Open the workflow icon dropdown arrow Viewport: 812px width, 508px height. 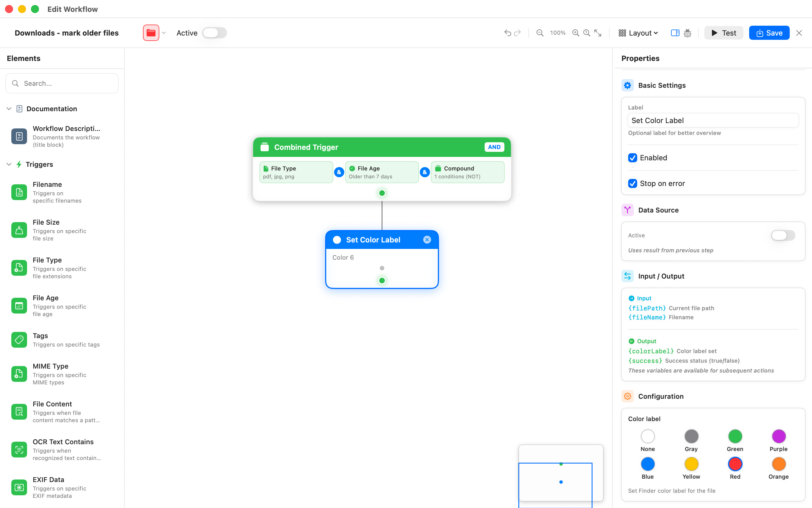point(164,32)
